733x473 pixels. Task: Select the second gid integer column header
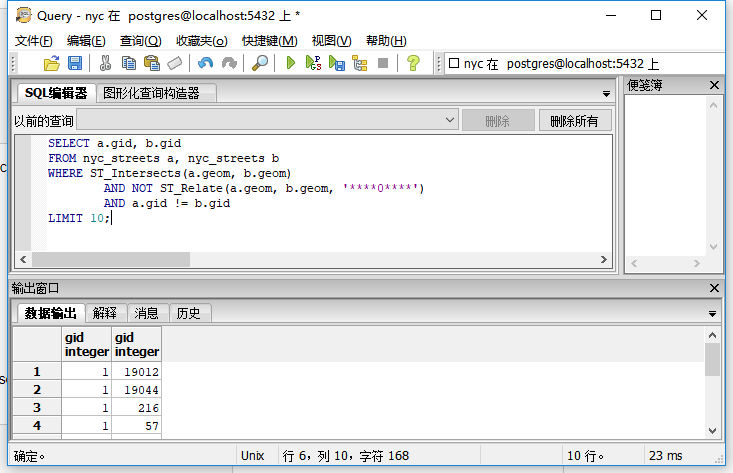click(137, 344)
